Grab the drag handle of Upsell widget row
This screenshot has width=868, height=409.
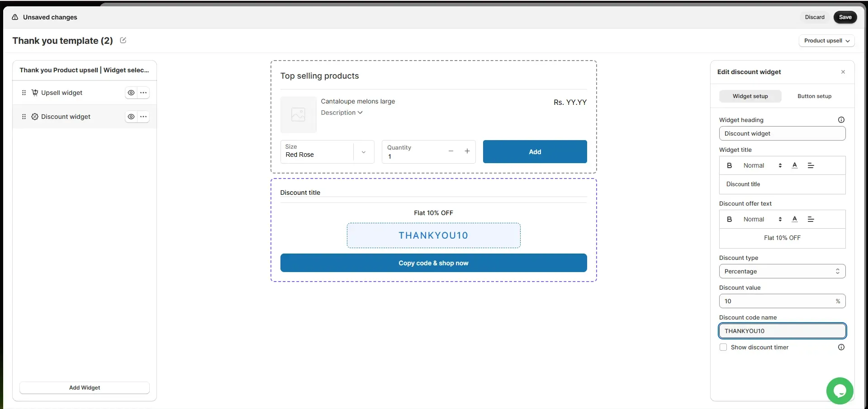click(24, 93)
